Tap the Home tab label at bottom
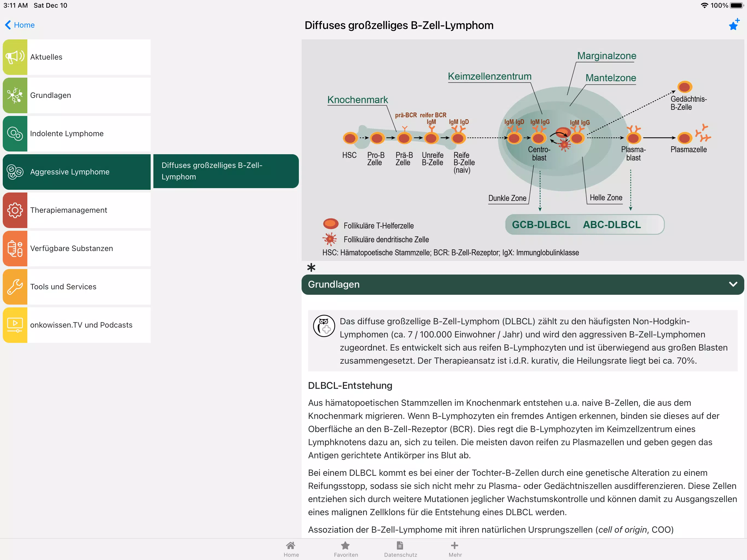The width and height of the screenshot is (747, 560). click(291, 555)
